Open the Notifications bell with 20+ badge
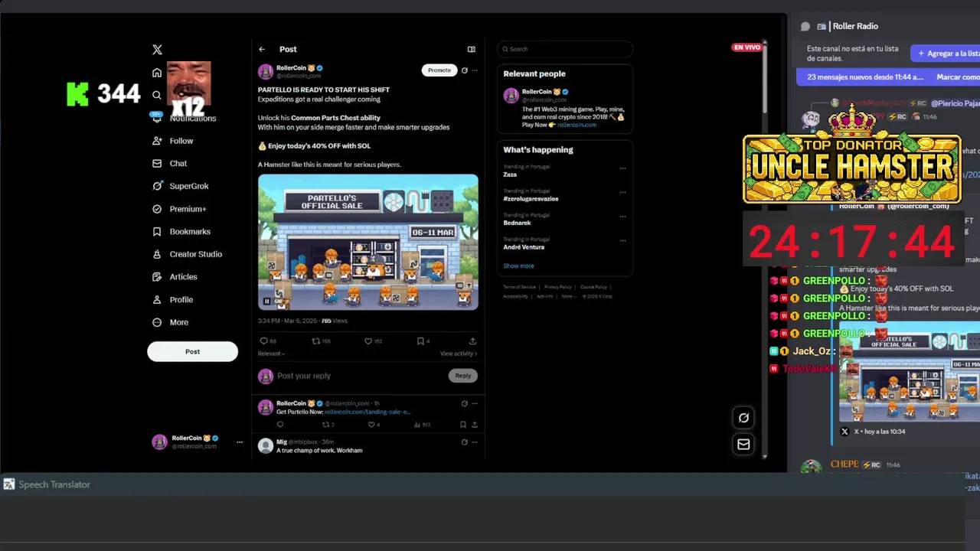The height and width of the screenshot is (551, 980). (157, 117)
